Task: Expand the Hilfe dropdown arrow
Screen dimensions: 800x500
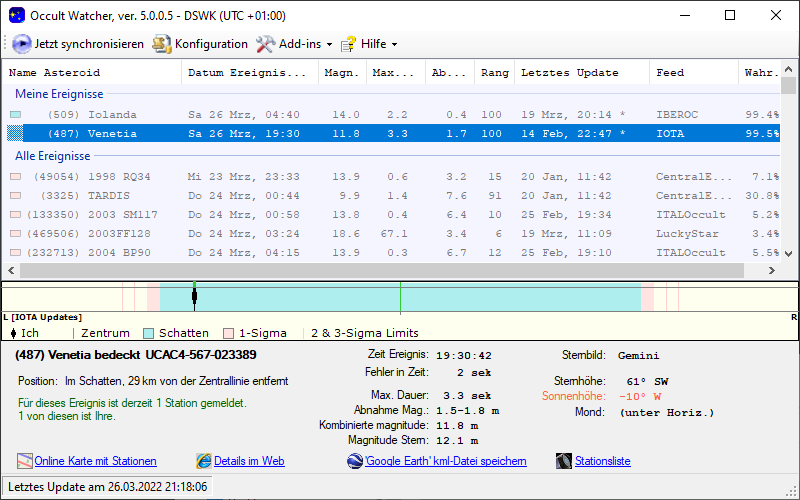Action: click(x=394, y=45)
